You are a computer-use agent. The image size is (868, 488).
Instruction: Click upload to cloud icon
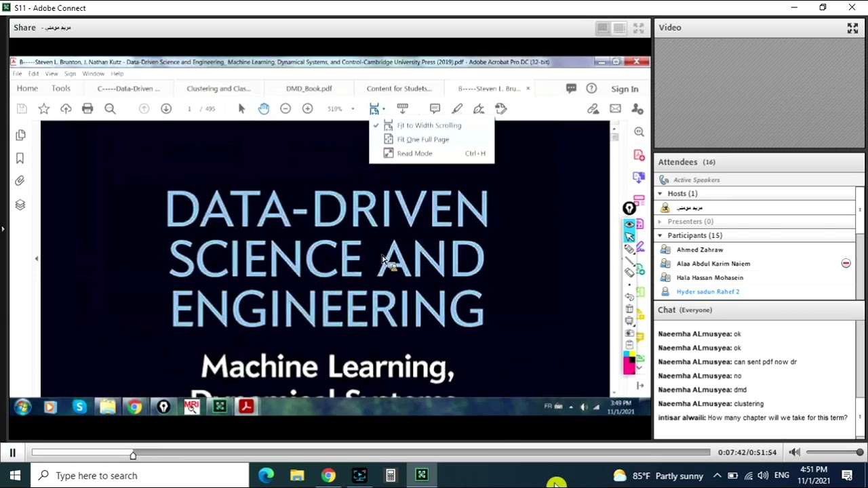(66, 108)
